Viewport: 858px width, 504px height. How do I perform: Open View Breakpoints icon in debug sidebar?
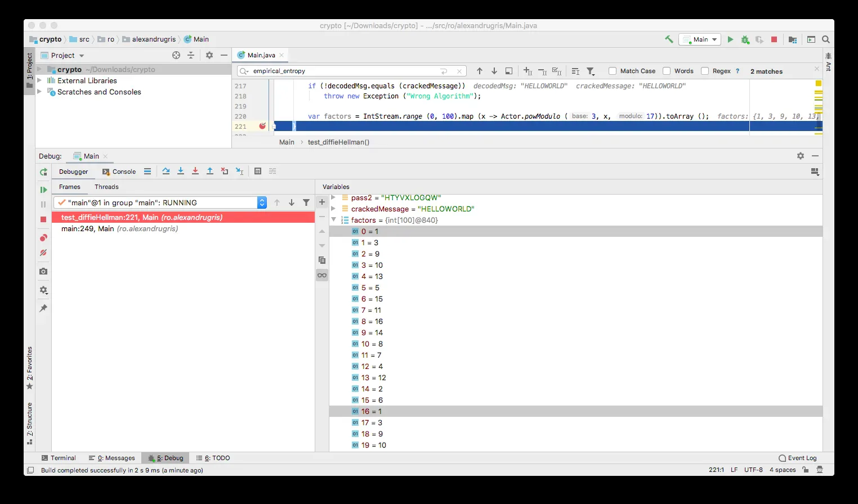(x=43, y=238)
